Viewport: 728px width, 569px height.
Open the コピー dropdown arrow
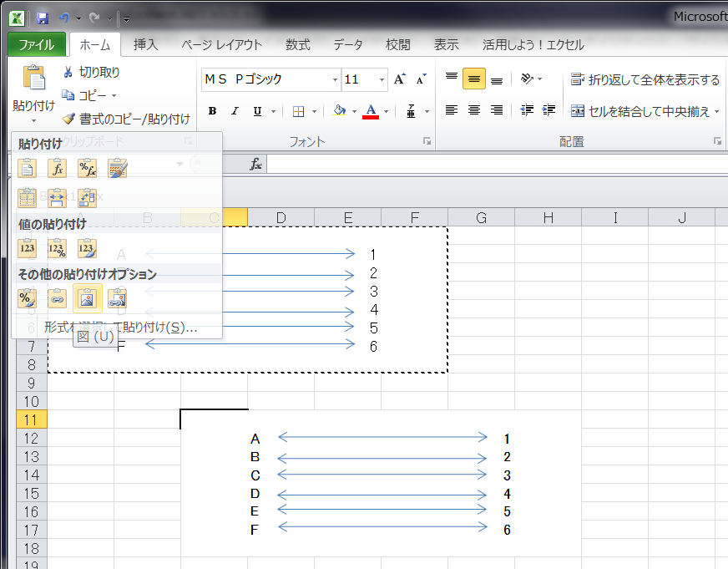[114, 96]
